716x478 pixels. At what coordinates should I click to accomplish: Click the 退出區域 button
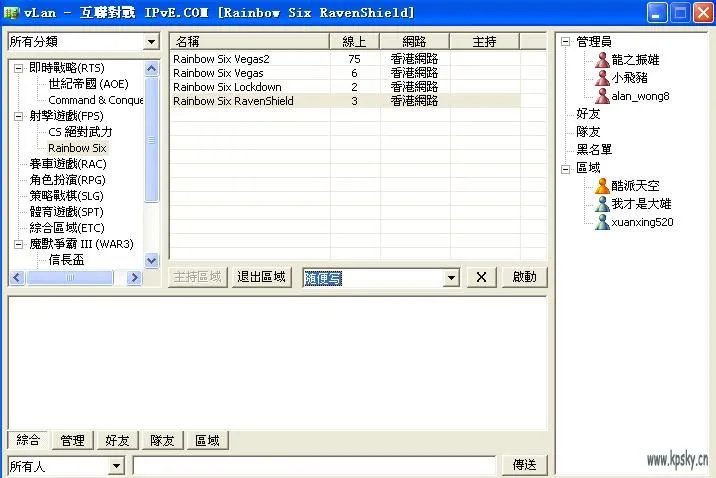(261, 277)
